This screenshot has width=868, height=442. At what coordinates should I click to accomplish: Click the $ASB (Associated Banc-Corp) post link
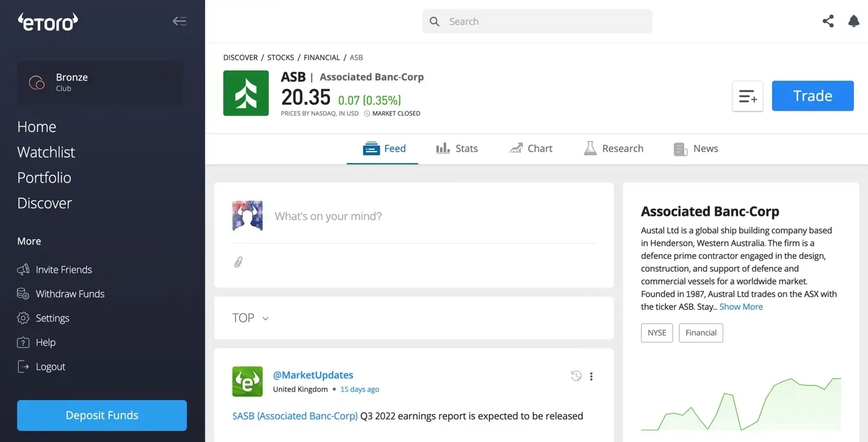[x=295, y=416]
